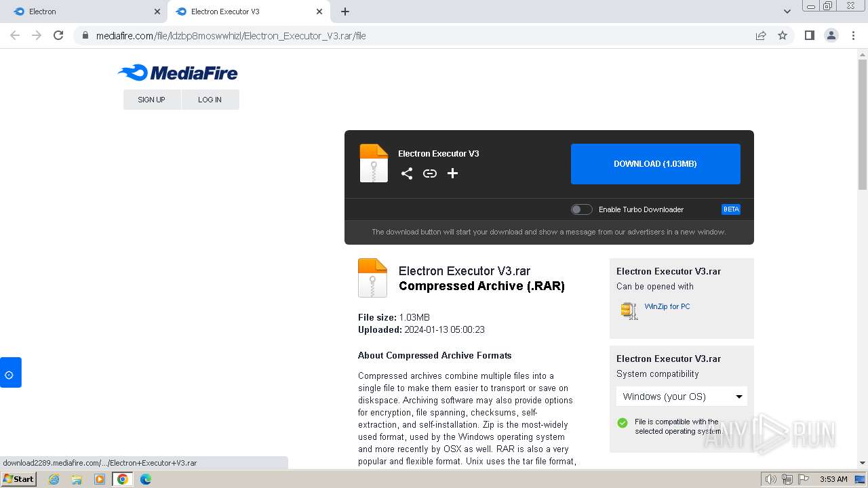Open the Windows (your OS) dropdown

click(x=682, y=396)
